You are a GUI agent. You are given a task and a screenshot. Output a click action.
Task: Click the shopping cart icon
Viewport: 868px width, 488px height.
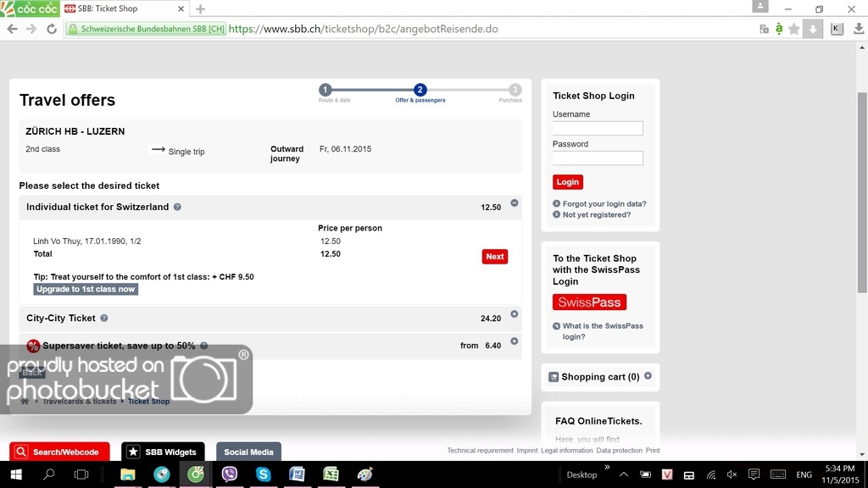(x=554, y=377)
